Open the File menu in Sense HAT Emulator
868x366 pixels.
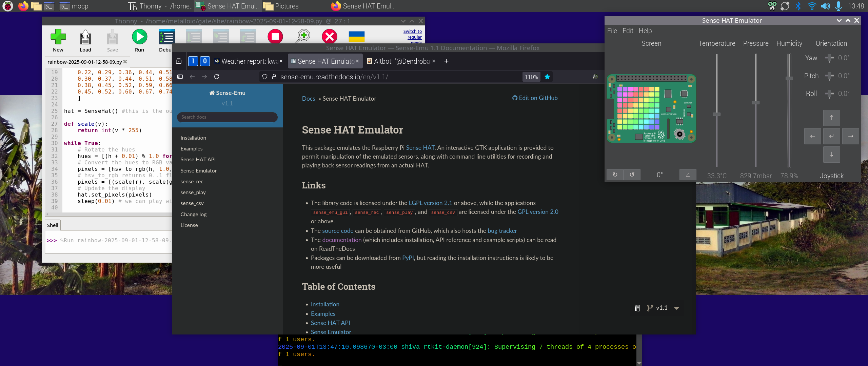pyautogui.click(x=612, y=31)
